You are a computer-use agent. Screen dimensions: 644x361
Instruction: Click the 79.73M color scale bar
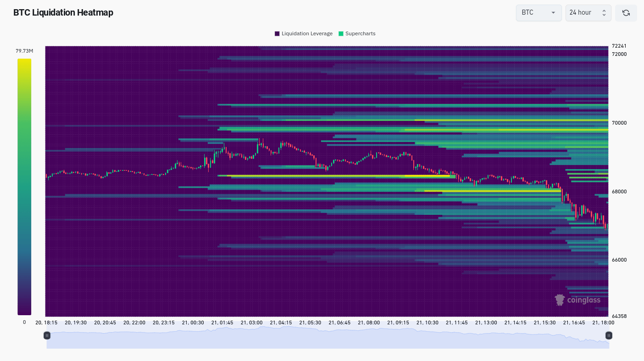(x=24, y=186)
